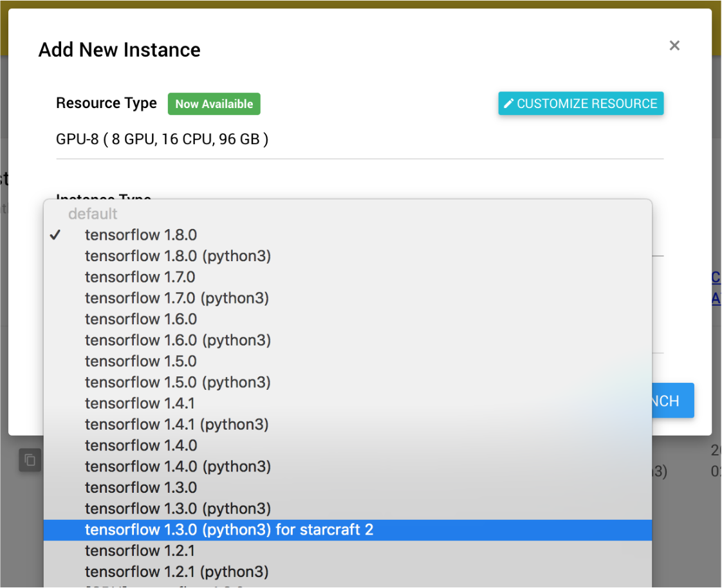Click the Customize Resource button
The height and width of the screenshot is (588, 722).
(x=580, y=104)
